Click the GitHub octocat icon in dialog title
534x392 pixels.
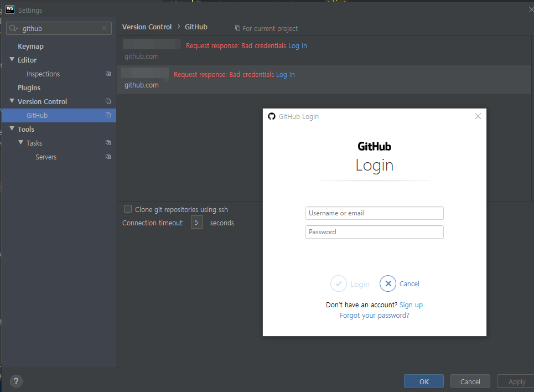[x=272, y=117]
